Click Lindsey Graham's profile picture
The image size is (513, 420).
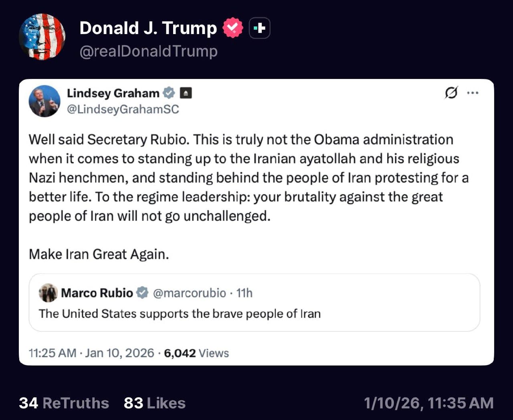point(44,101)
